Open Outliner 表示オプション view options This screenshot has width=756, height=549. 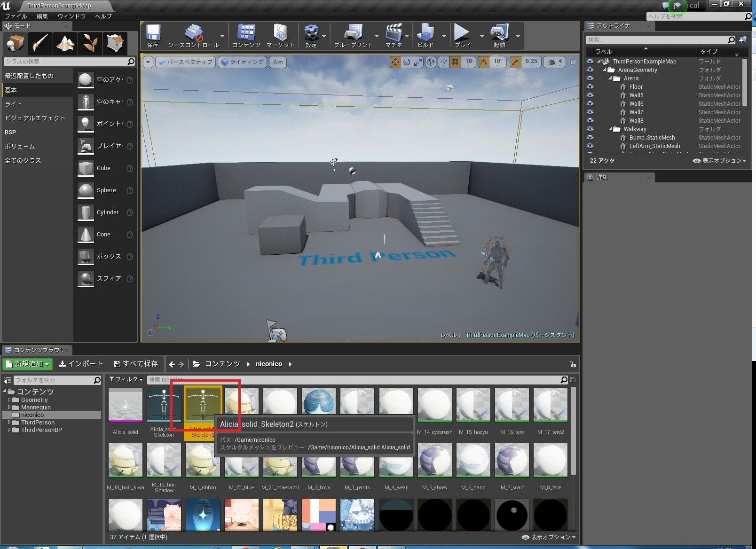click(720, 161)
